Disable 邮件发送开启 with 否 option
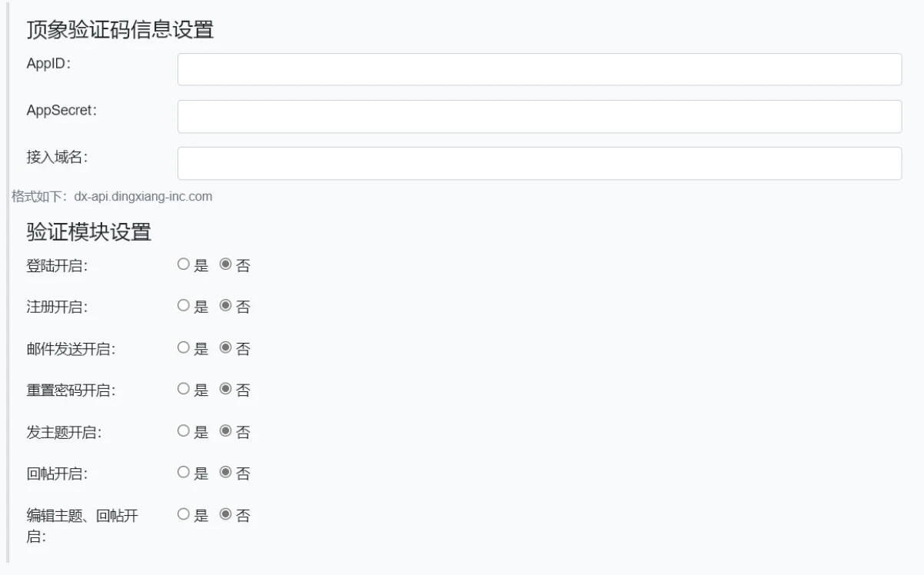The height and width of the screenshot is (575, 924). click(225, 347)
